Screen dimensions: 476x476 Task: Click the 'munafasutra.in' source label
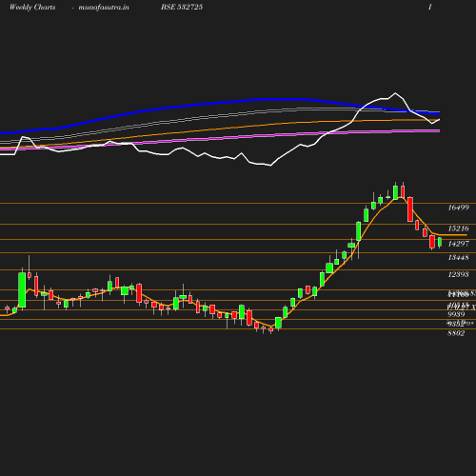click(x=104, y=7)
